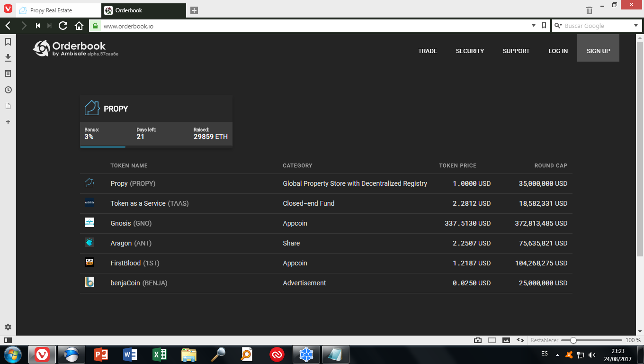Open Excel from the taskbar

pos(159,354)
